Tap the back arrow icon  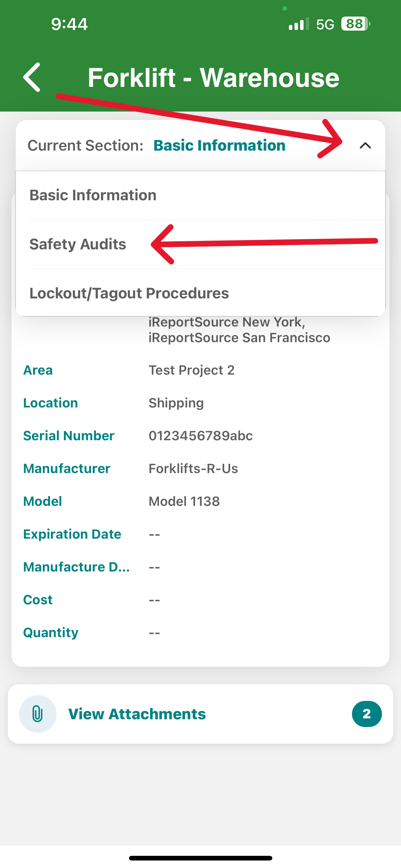coord(32,77)
